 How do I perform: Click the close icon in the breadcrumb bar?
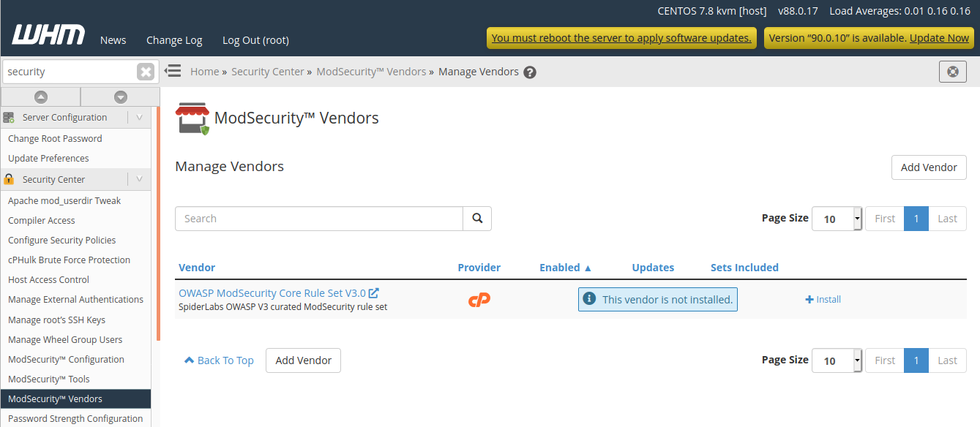coord(953,72)
